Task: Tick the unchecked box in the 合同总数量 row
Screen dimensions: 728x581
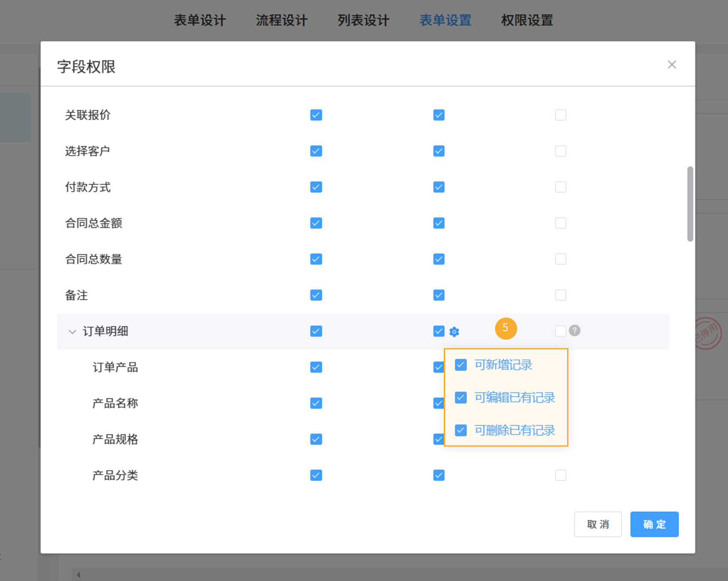Action: click(560, 259)
